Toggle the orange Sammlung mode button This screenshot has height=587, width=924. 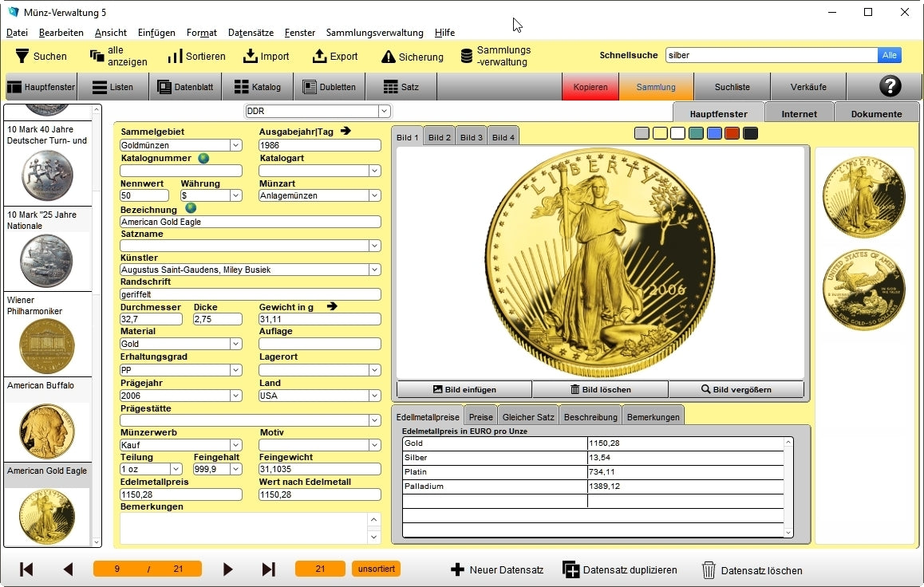tap(656, 87)
